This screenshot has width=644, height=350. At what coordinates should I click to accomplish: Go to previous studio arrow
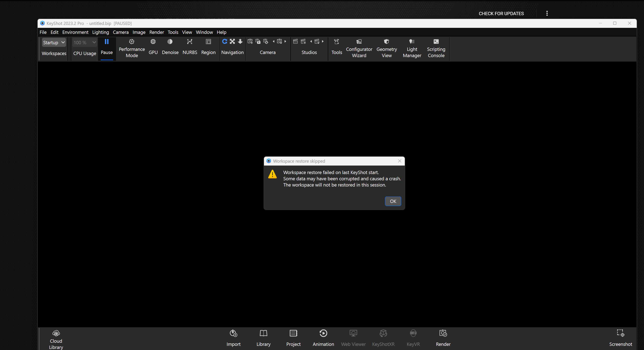coord(311,42)
